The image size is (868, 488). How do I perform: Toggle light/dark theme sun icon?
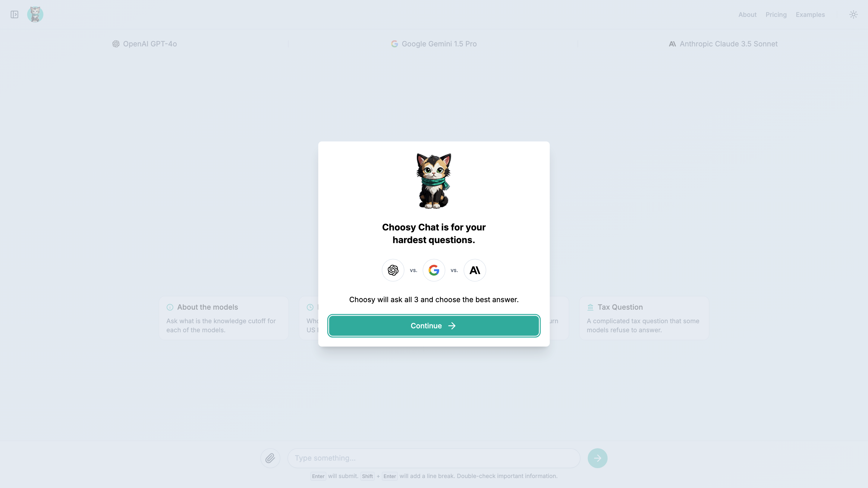tap(853, 14)
